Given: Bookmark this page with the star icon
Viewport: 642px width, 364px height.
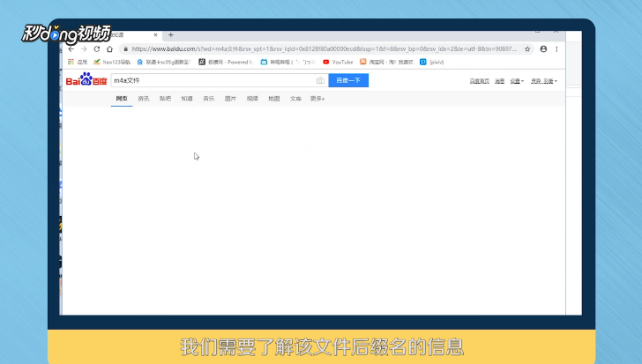Looking at the screenshot, I should [527, 49].
